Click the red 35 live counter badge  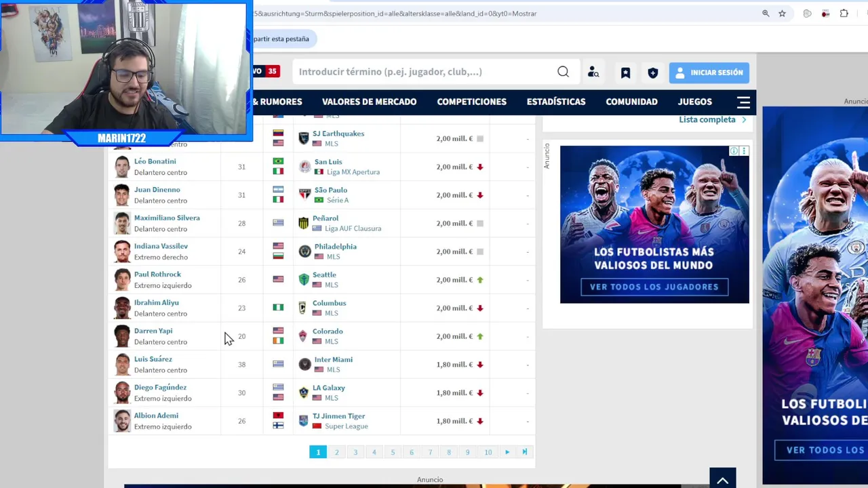[x=272, y=71]
